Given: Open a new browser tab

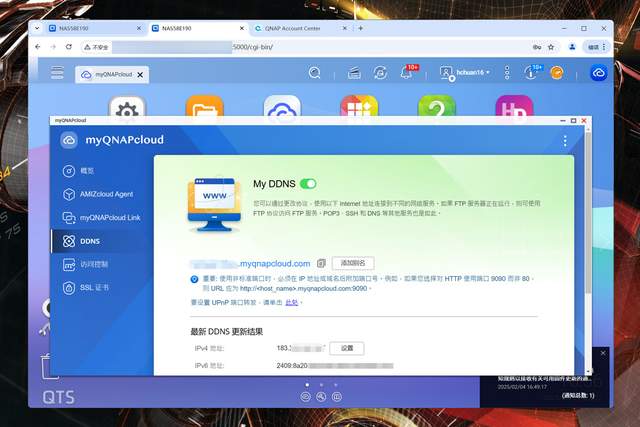Looking at the screenshot, I should click(361, 29).
